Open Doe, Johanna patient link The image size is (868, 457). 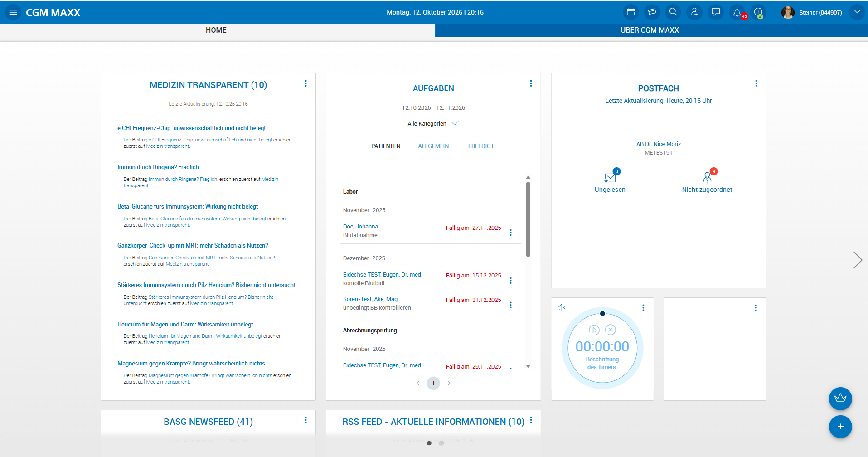click(360, 227)
